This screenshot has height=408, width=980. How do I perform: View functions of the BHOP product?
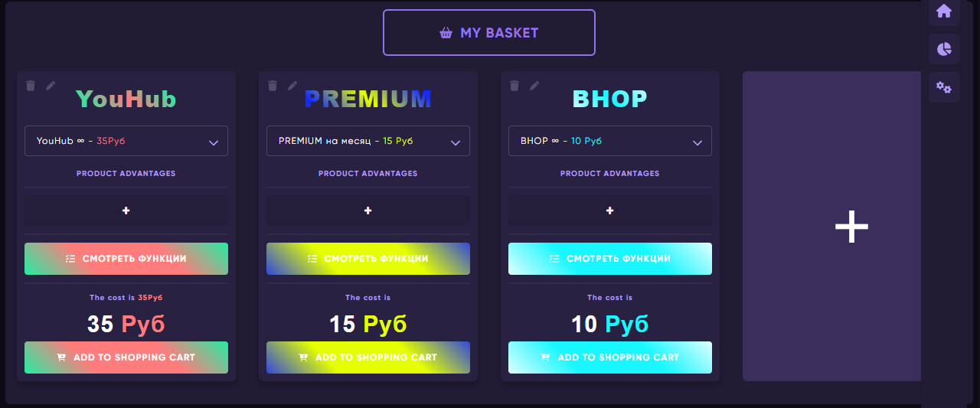coord(610,259)
